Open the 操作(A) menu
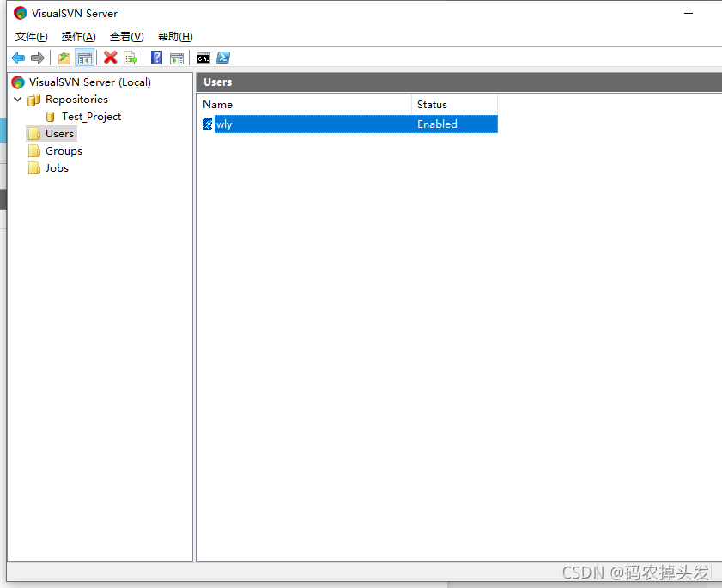The image size is (722, 588). click(78, 37)
